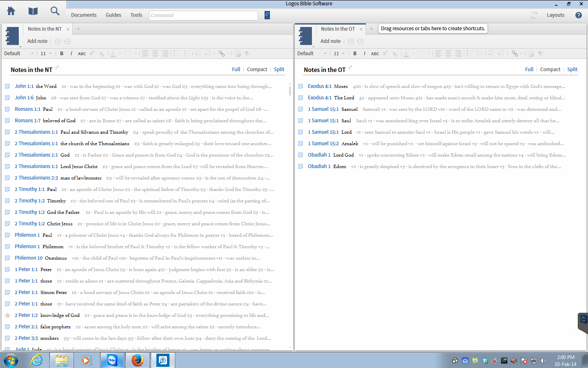
Task: Tick the checkbox for Exodus 4:1 Moses
Action: click(x=301, y=86)
